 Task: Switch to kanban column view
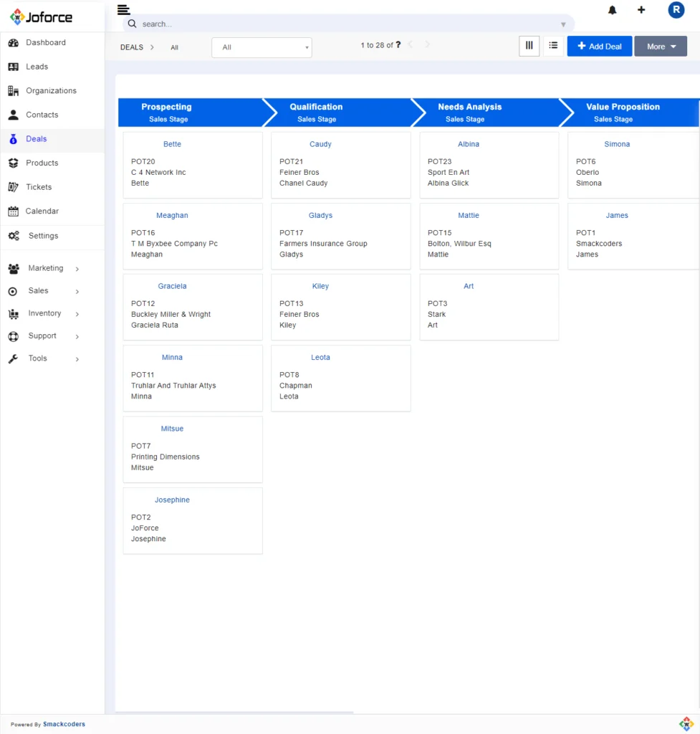point(529,45)
